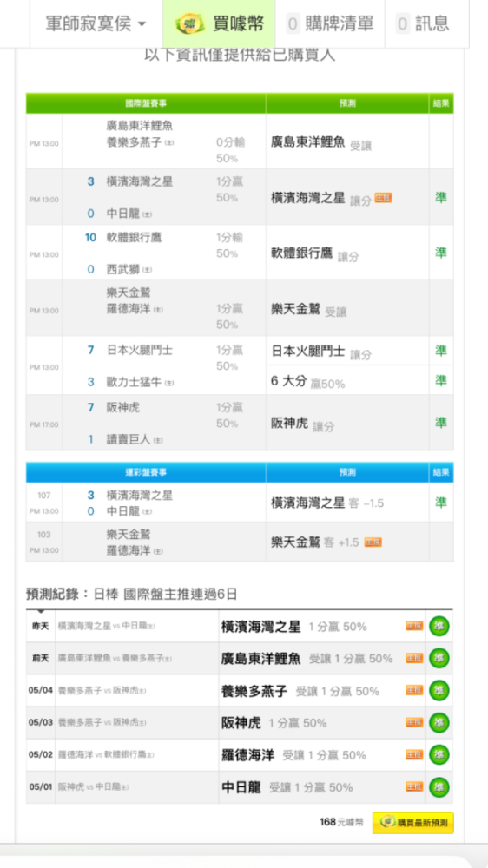Click 05/01 阪神虎 vs 中日龍 match link
The height and width of the screenshot is (868, 488).
(x=93, y=786)
